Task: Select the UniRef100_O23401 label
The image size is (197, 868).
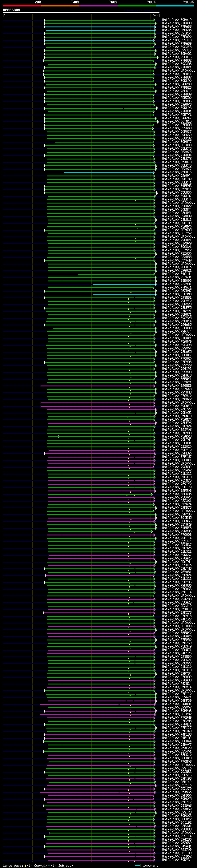Action: point(177,751)
